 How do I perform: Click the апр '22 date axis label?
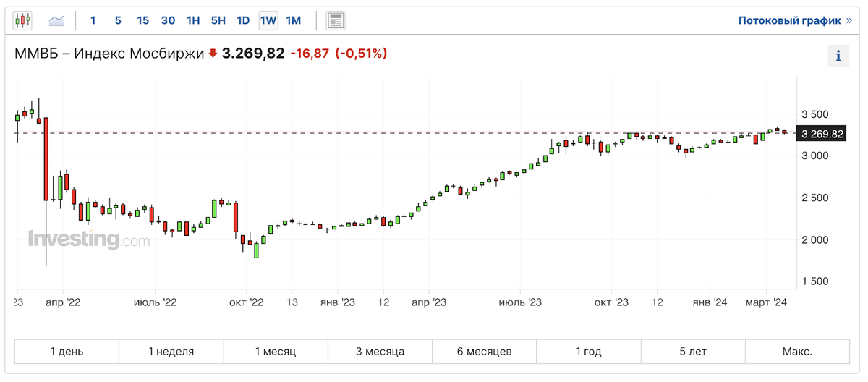(62, 302)
